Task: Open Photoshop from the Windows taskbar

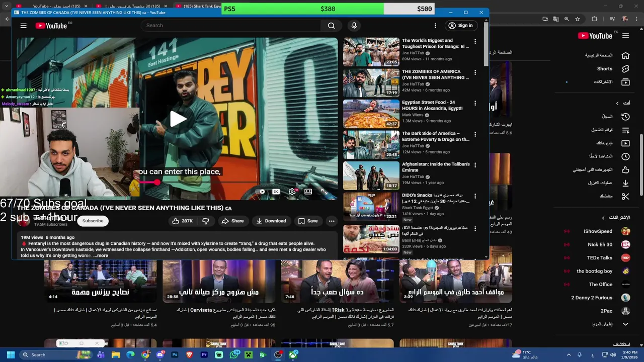Action: pos(175,354)
